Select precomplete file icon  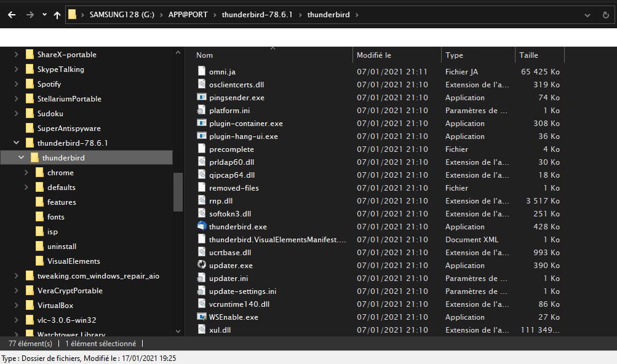(202, 148)
